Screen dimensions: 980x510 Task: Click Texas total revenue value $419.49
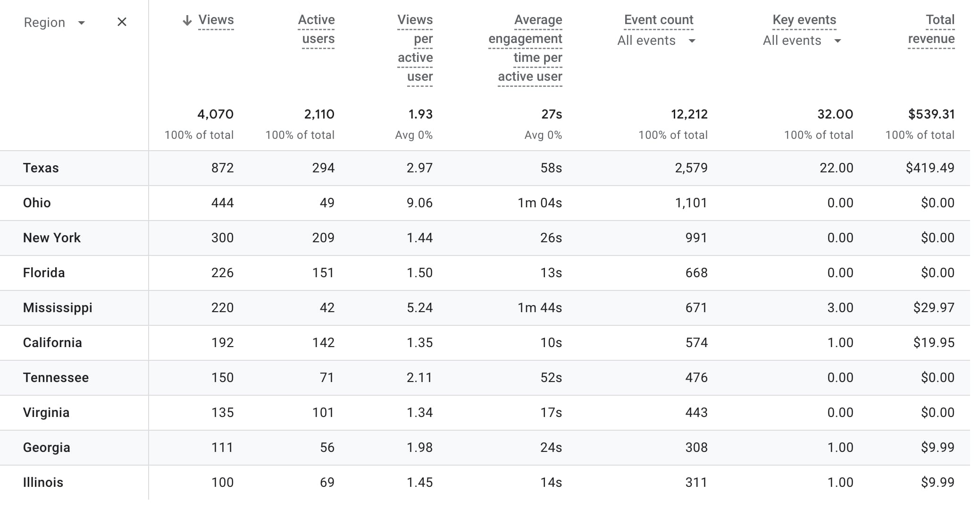[x=930, y=168]
